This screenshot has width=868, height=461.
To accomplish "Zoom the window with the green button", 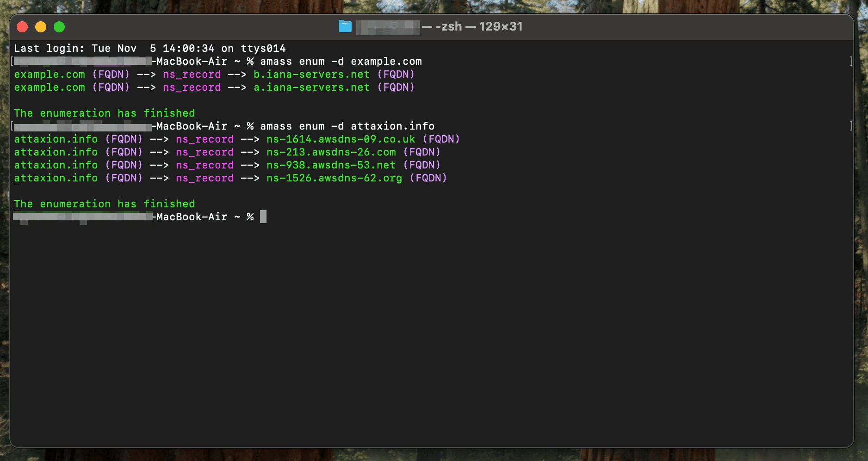I will pyautogui.click(x=59, y=27).
